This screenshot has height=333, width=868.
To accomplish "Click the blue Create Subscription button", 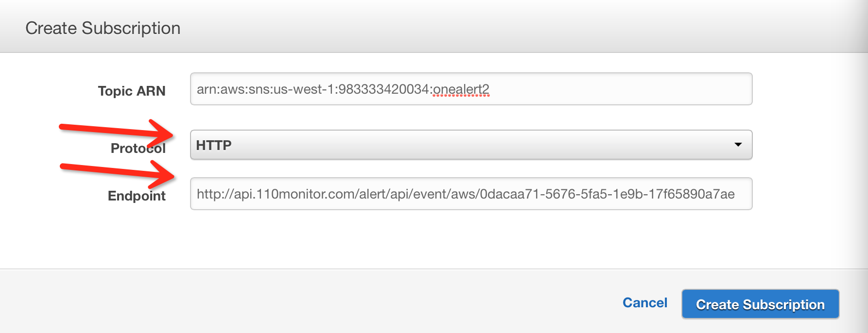I will pyautogui.click(x=760, y=304).
